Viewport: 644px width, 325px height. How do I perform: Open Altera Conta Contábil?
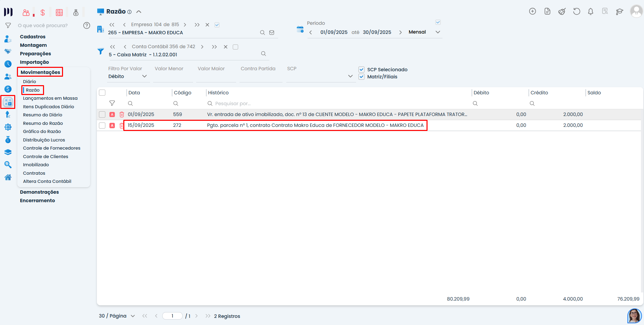pos(47,181)
